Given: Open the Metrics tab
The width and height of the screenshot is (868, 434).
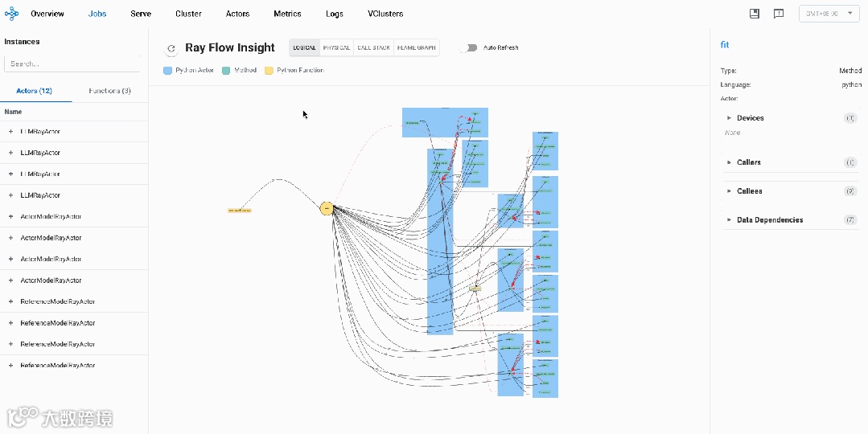Looking at the screenshot, I should tap(287, 14).
